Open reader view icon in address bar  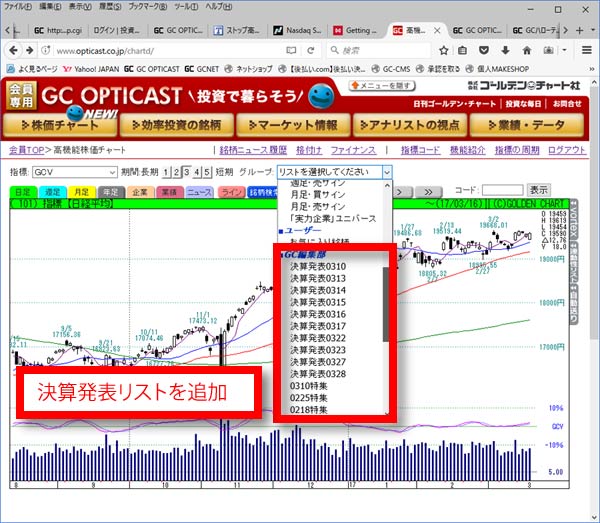[291, 51]
